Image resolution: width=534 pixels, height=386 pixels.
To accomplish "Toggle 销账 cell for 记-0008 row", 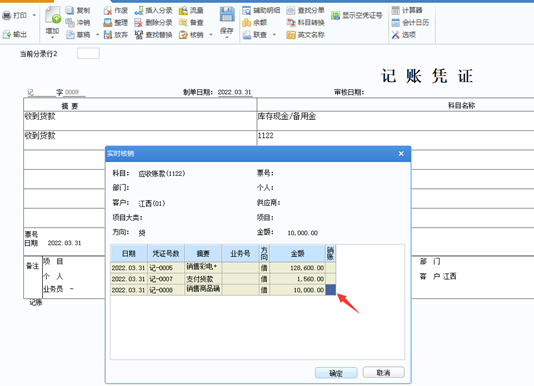I will click(331, 290).
